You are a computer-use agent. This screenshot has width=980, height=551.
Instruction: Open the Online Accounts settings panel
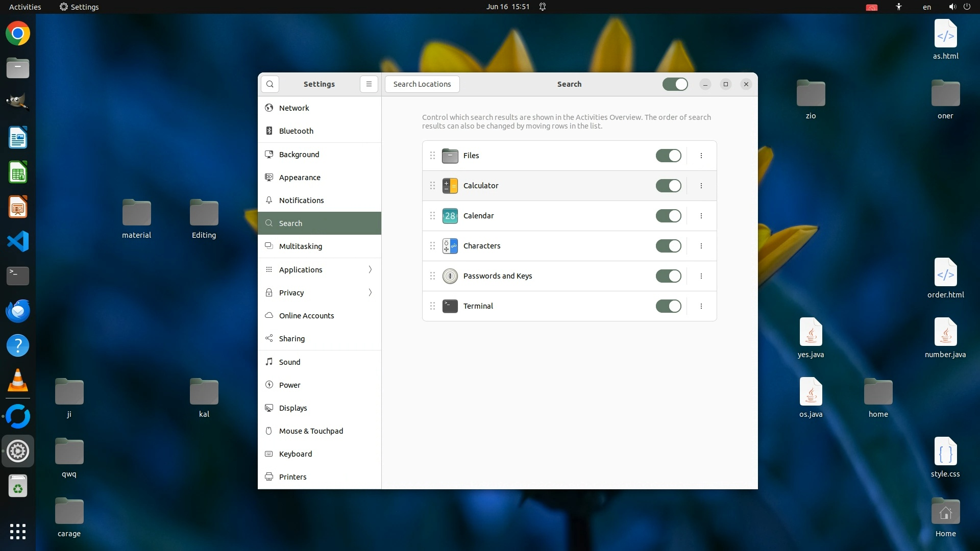(x=306, y=316)
